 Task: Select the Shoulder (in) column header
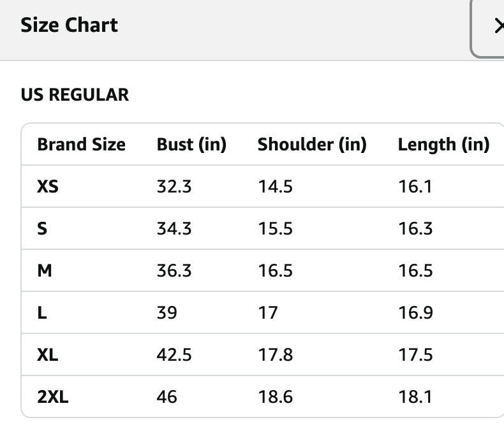312,145
